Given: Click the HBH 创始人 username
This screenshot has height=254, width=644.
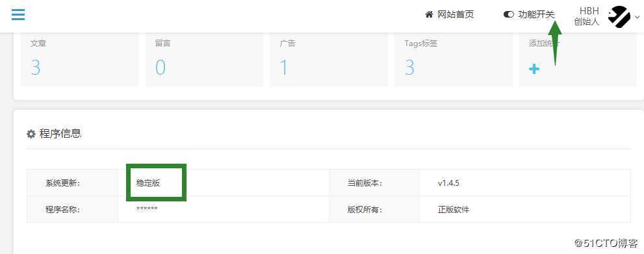Looking at the screenshot, I should [587, 16].
